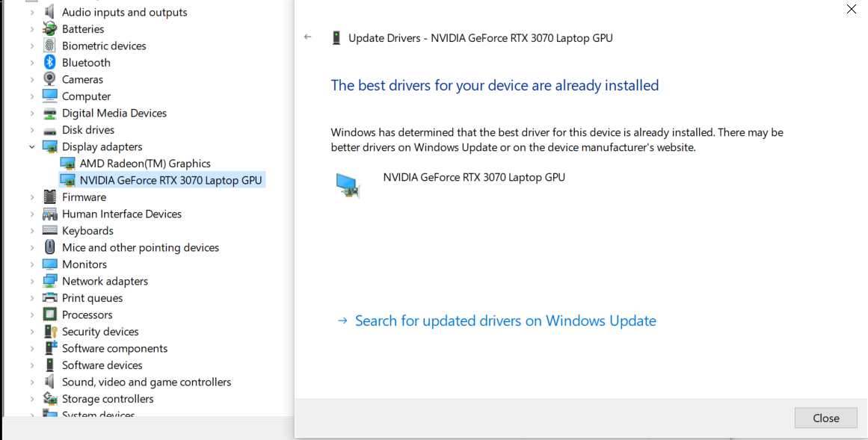Viewport: 868px width, 440px height.
Task: Click the Monitors category icon
Action: point(50,264)
